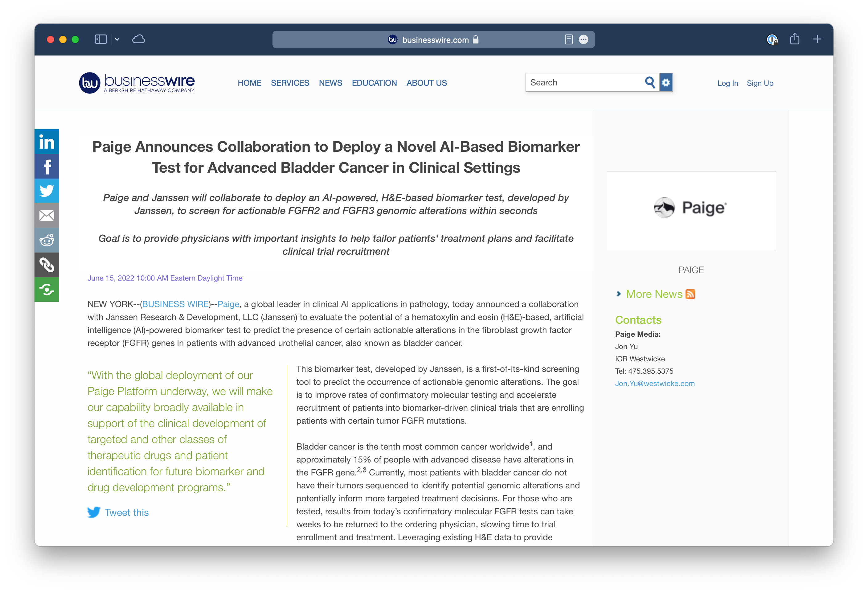Show Reader view icon in address bar
The height and width of the screenshot is (592, 868).
pyautogui.click(x=568, y=39)
